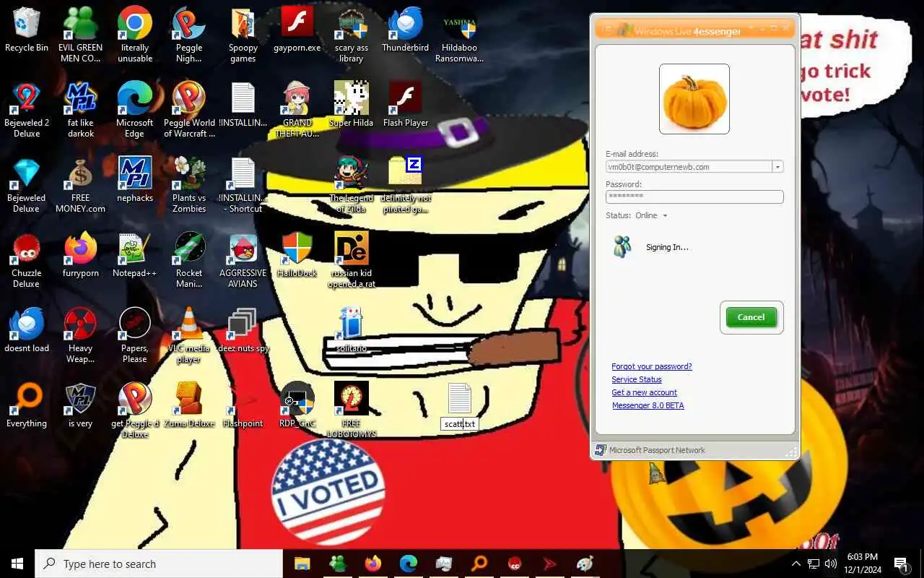Click the Everything search taskbar icon
The image size is (924, 578).
pos(479,564)
